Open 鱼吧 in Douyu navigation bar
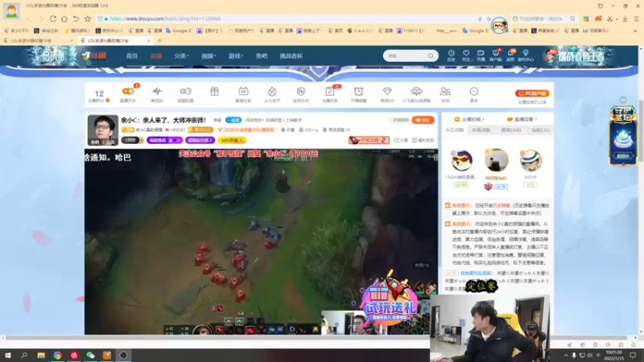This screenshot has width=644, height=362. (x=261, y=56)
